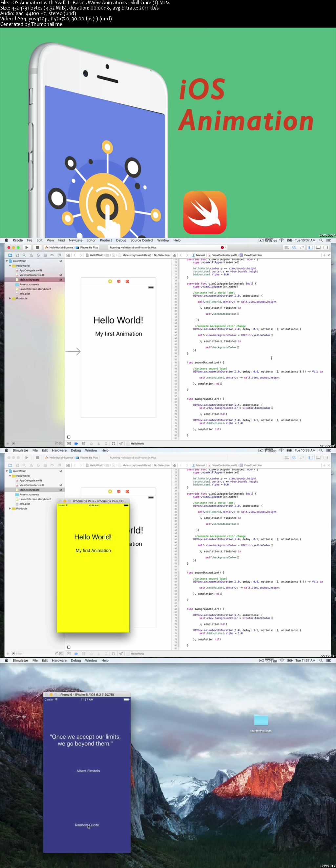
Task: Select standard editor mode in 10:37 AM toolbar
Action: point(287,247)
